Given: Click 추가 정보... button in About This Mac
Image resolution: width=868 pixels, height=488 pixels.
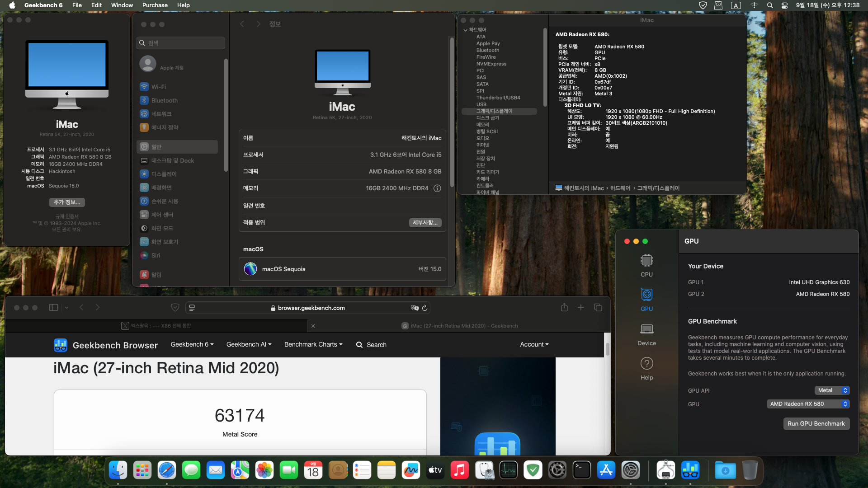Looking at the screenshot, I should 67,202.
